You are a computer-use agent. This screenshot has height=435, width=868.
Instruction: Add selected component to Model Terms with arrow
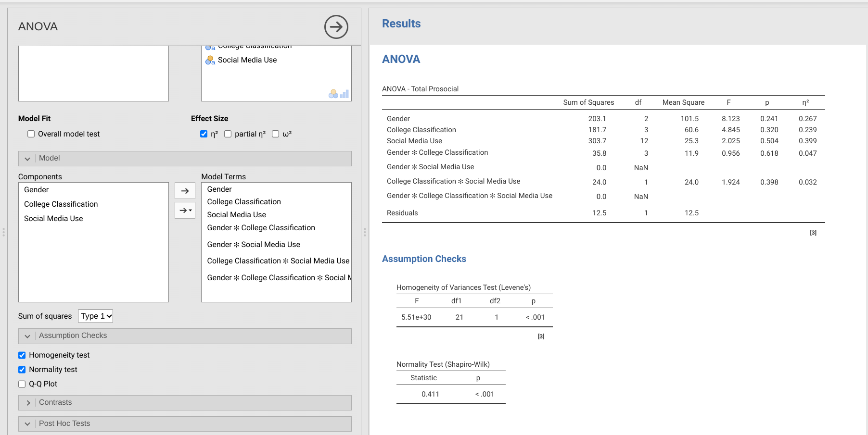coord(185,191)
